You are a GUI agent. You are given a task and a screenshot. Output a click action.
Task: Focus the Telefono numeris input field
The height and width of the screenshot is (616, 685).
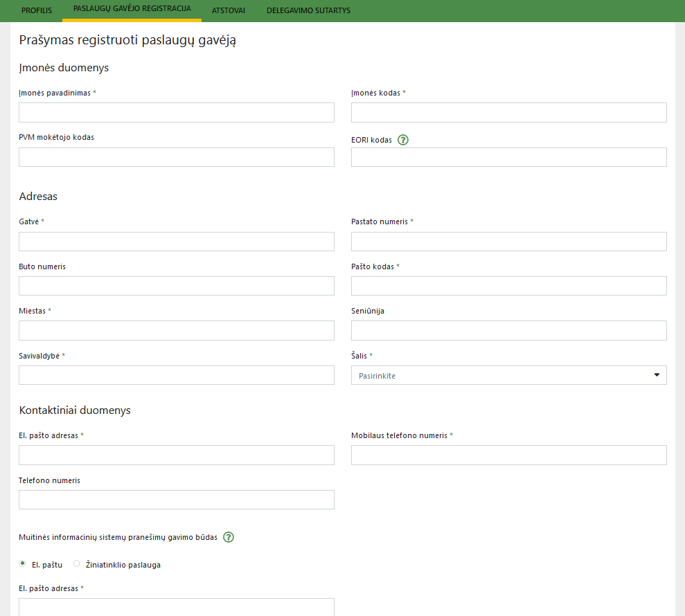(176, 500)
